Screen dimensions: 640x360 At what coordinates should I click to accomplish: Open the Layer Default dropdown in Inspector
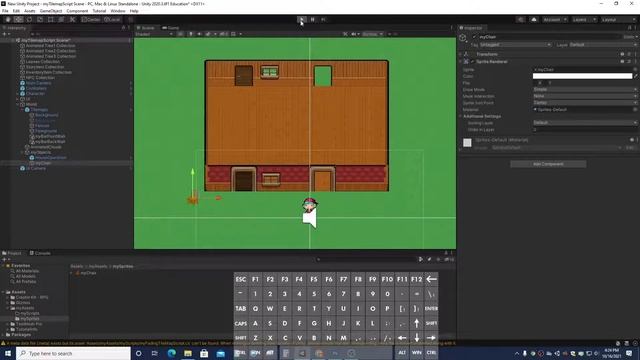[602, 44]
